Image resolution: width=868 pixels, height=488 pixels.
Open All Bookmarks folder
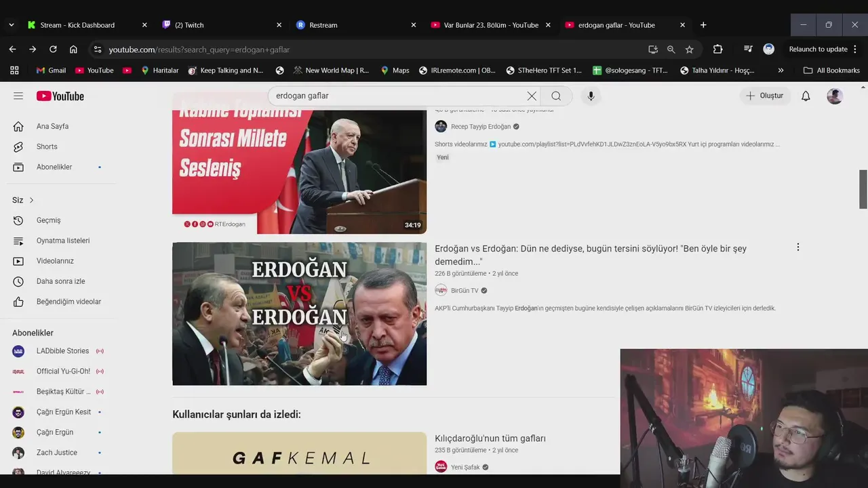tap(831, 70)
